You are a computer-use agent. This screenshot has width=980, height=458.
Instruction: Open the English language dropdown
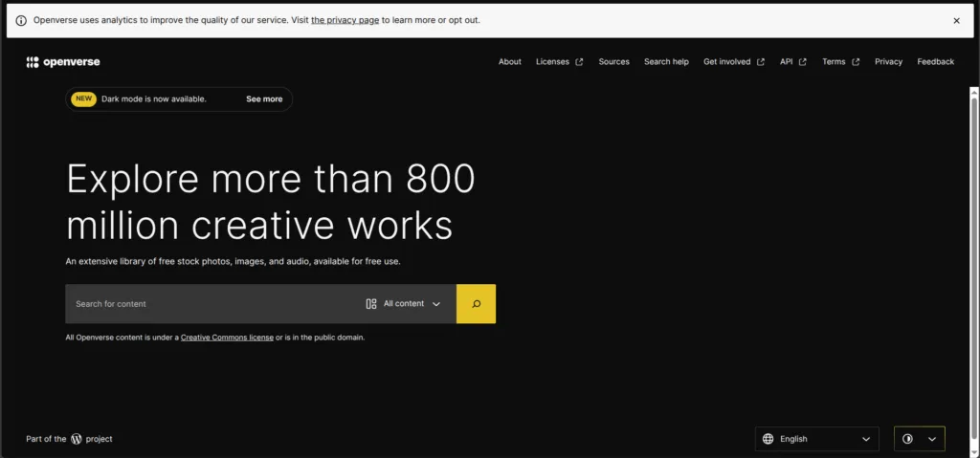817,439
